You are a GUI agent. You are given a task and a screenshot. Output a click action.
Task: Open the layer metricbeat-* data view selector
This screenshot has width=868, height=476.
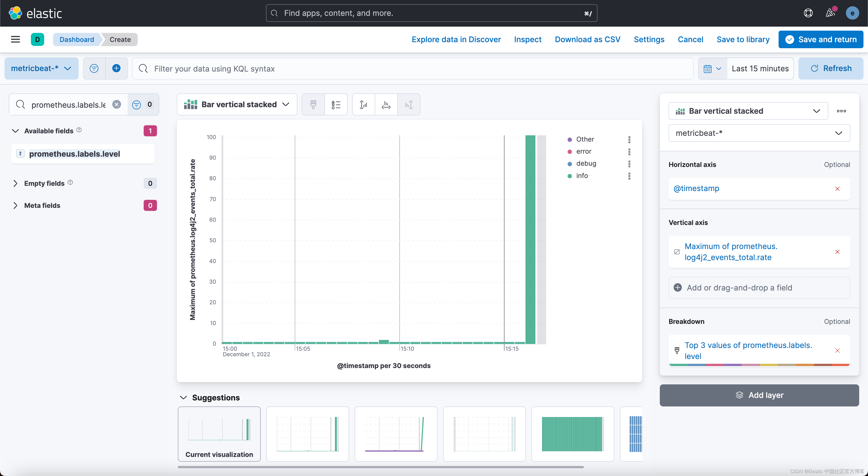(x=759, y=133)
